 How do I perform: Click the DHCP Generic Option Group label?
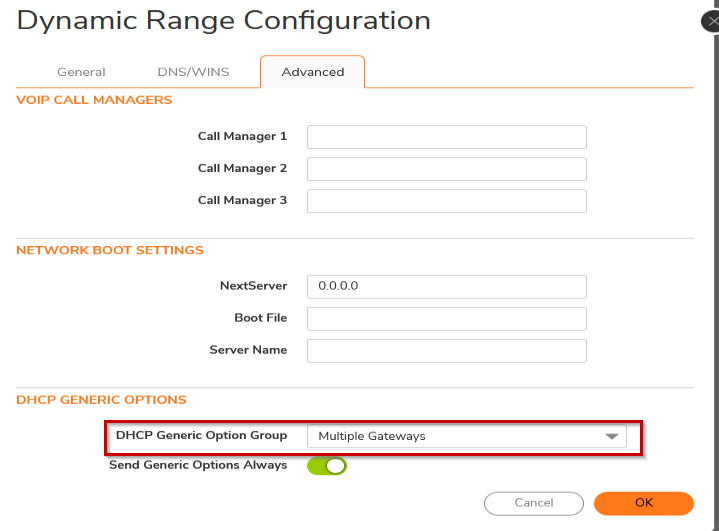[201, 435]
